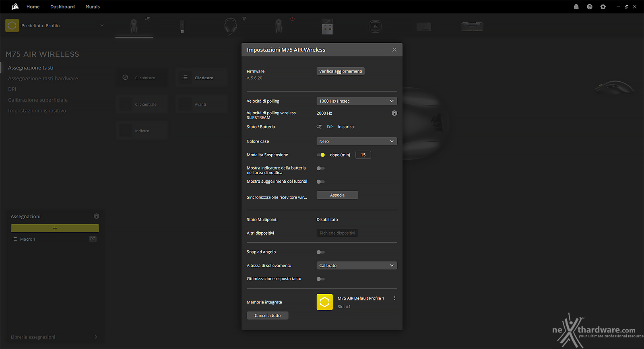The width and height of the screenshot is (644, 349).
Task: Click the Corsair sails logo
Action: click(x=15, y=6)
